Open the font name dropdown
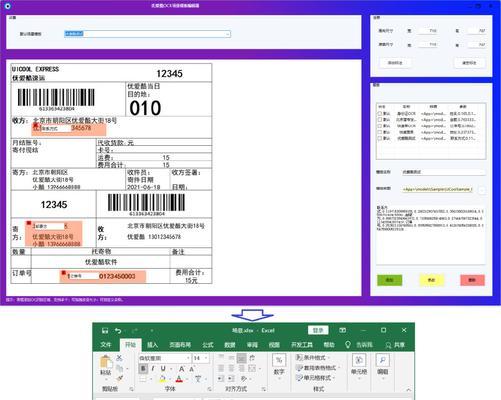 coord(188,358)
